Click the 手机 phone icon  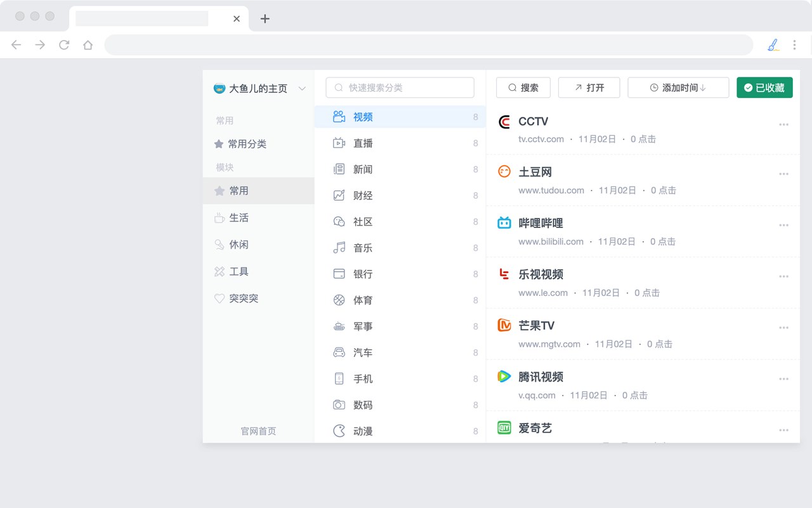(339, 378)
